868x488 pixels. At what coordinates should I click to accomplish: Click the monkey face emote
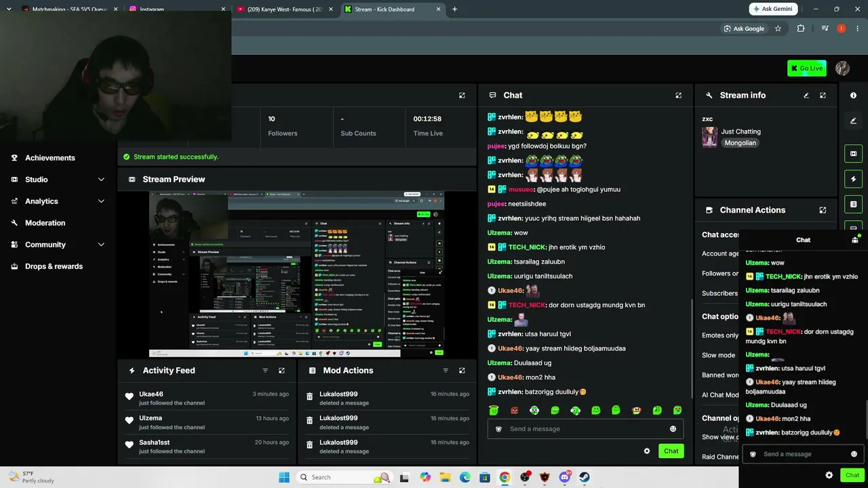tap(636, 410)
